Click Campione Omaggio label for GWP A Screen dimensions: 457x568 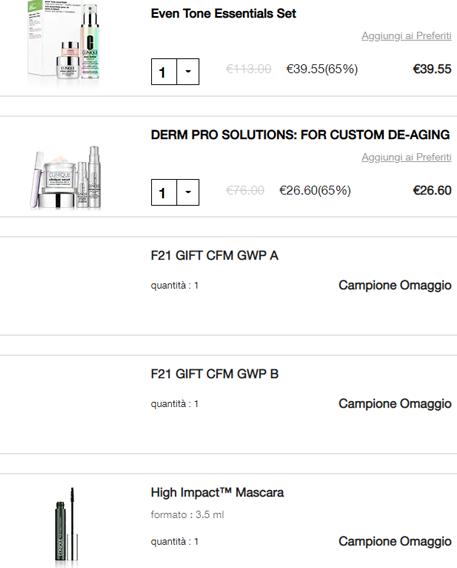[x=395, y=285]
